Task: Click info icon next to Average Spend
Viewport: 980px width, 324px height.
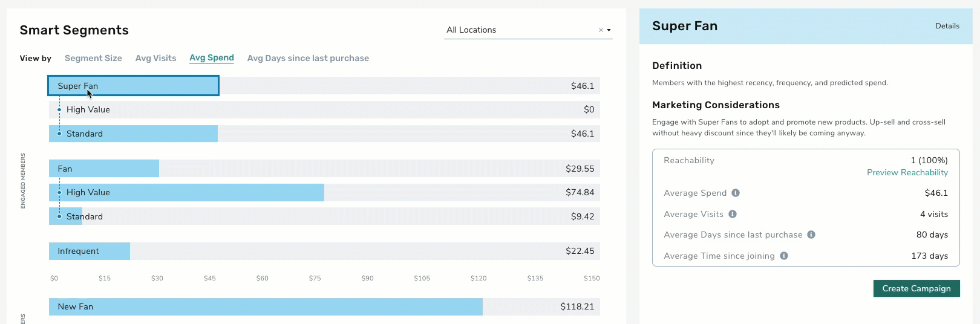Action: (736, 193)
